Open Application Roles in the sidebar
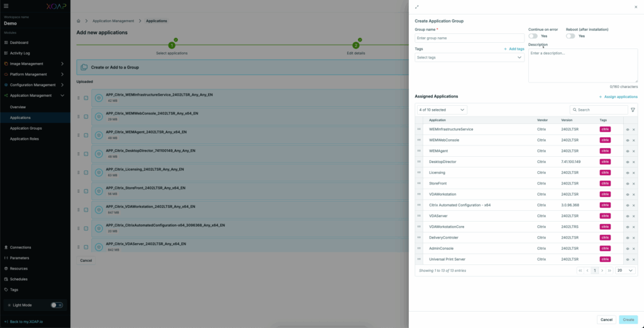644x328 pixels. click(25, 139)
